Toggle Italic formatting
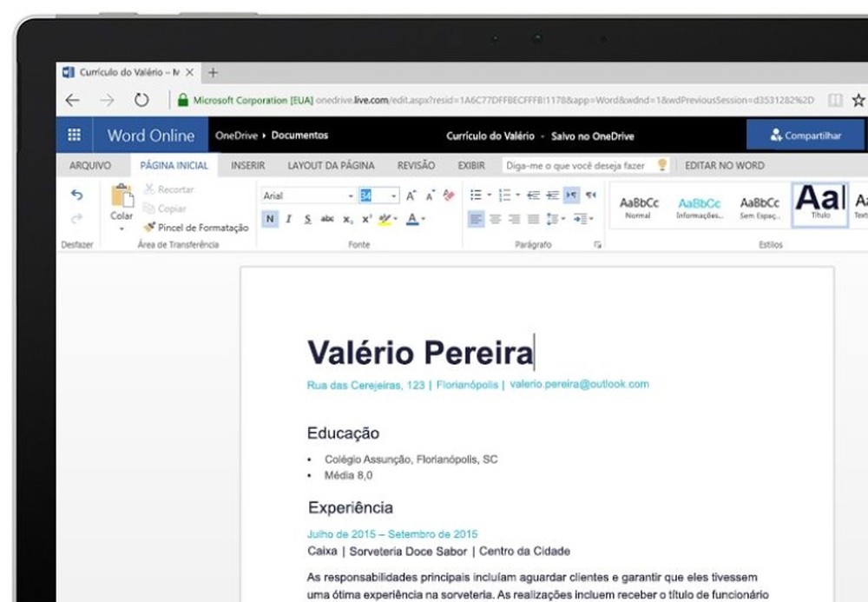Screen dimensions: 868x602 point(288,219)
